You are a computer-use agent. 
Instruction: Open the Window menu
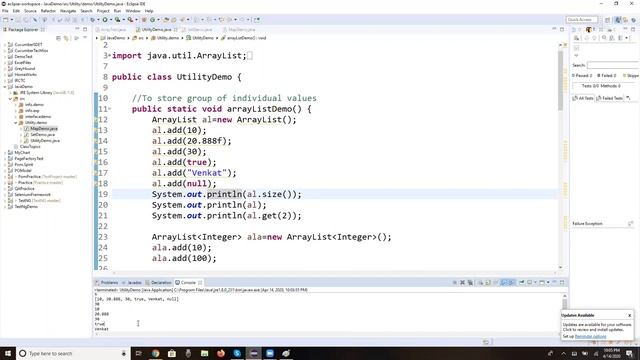pyautogui.click(x=133, y=11)
